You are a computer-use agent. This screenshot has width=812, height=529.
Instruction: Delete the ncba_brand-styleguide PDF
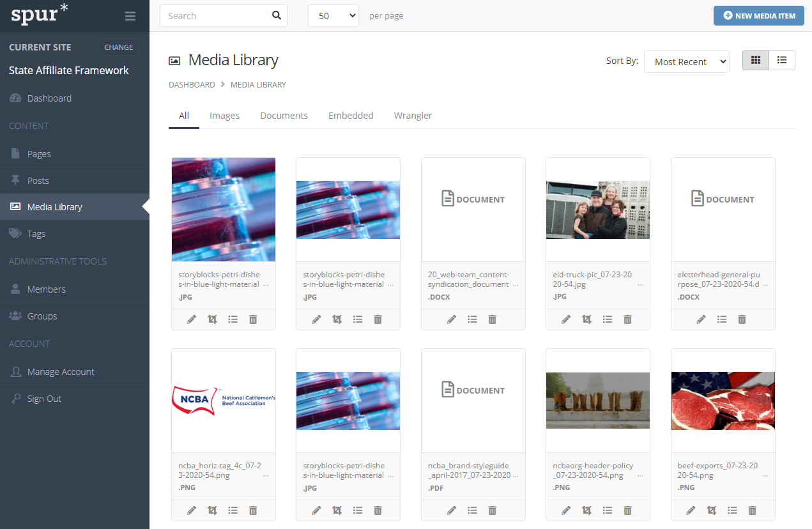click(492, 510)
